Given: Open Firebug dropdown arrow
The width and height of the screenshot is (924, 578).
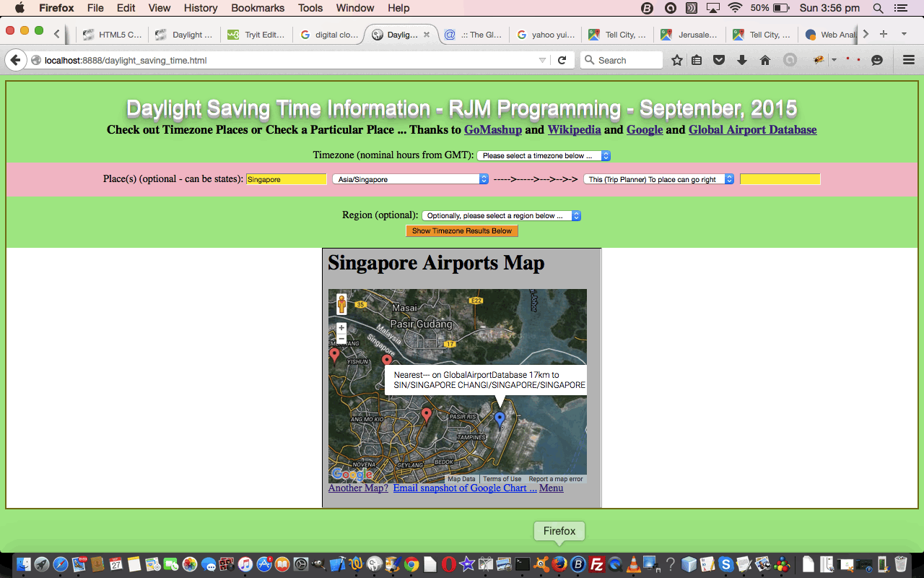Looking at the screenshot, I should coord(834,61).
